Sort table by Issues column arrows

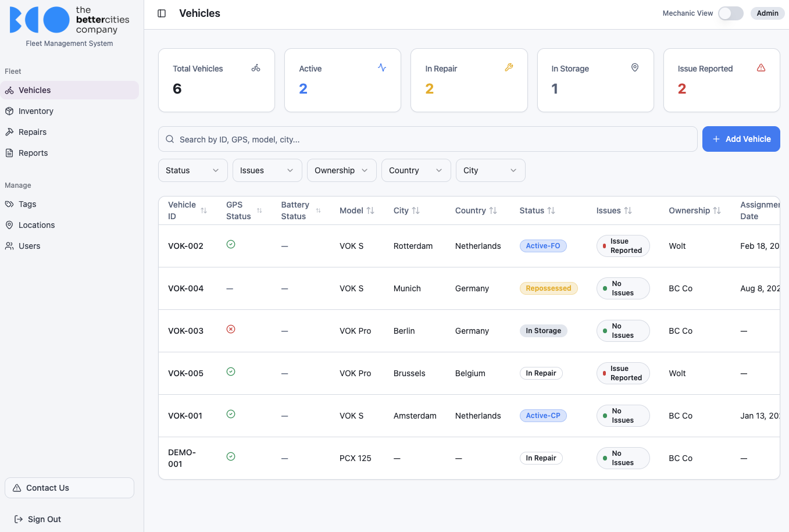tap(628, 210)
